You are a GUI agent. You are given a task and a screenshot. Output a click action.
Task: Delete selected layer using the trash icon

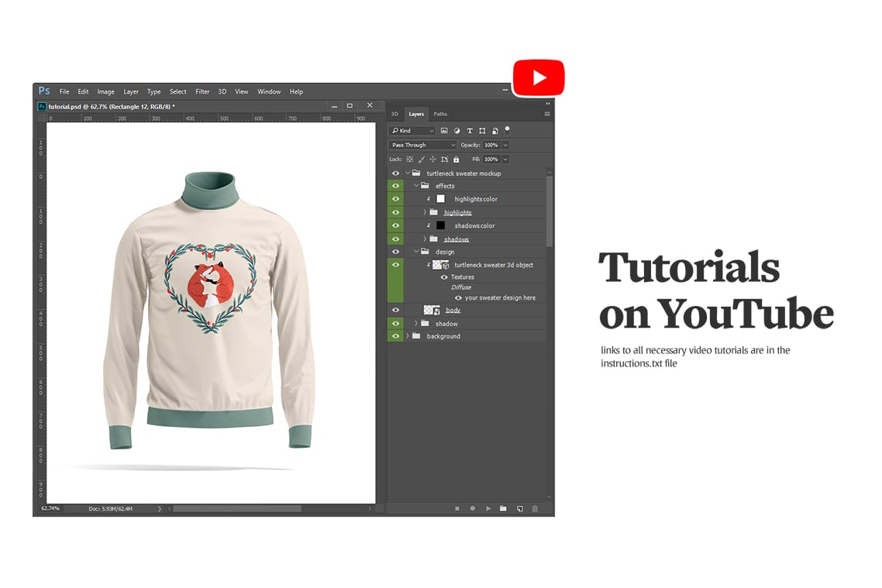(535, 508)
